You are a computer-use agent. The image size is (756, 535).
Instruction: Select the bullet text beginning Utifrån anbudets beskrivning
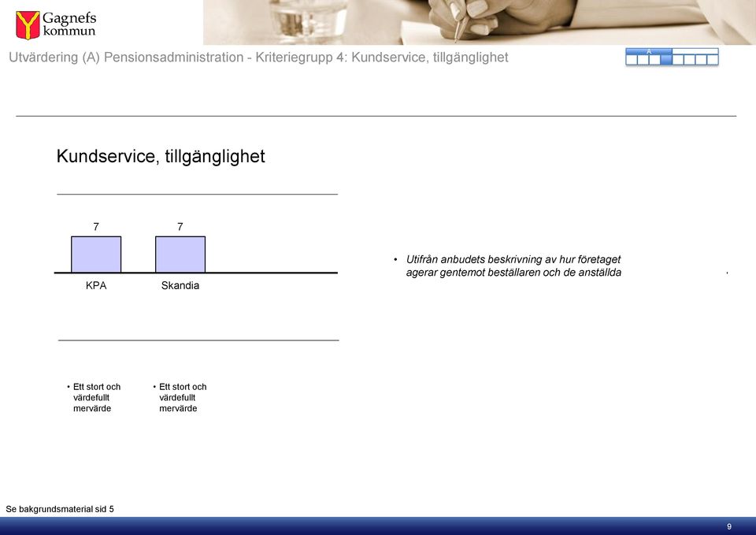coord(513,266)
